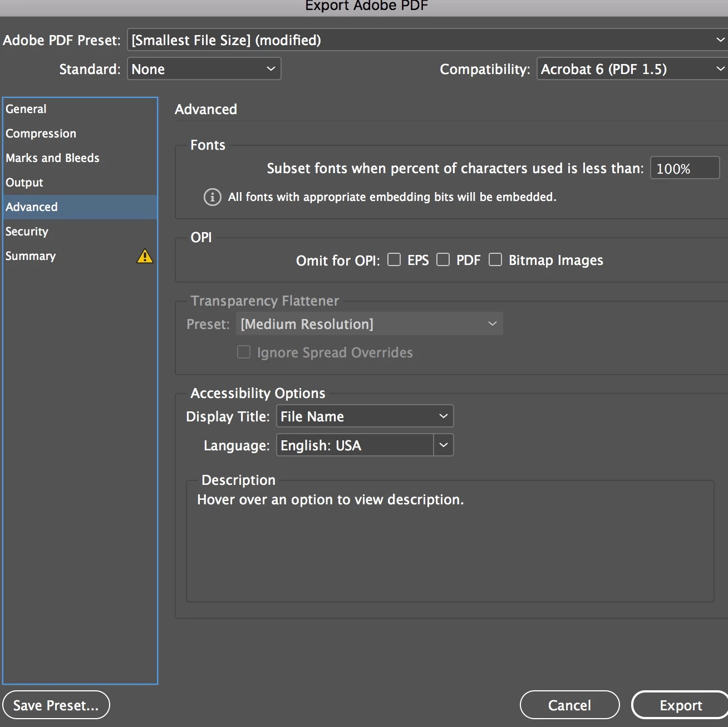Select the Summary category
Image resolution: width=728 pixels, height=727 pixels.
click(x=80, y=256)
